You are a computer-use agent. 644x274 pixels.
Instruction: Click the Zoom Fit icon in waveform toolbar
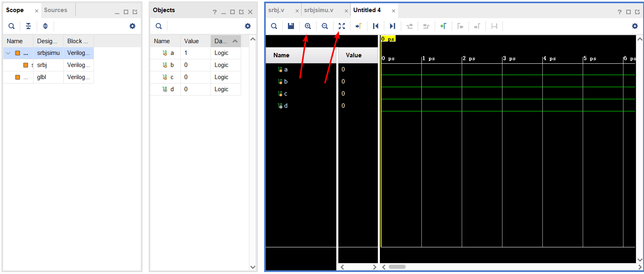coord(342,26)
